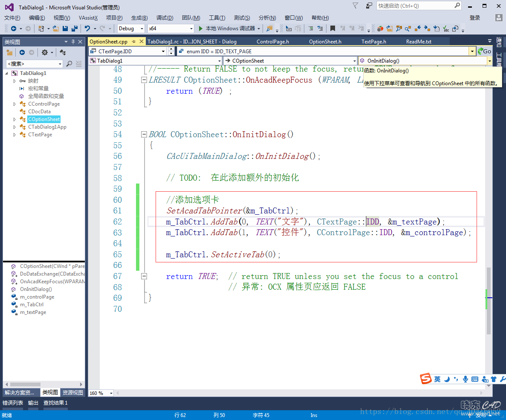506x420 pixels.
Task: Collapse the comment outline at line 67
Action: (144, 276)
